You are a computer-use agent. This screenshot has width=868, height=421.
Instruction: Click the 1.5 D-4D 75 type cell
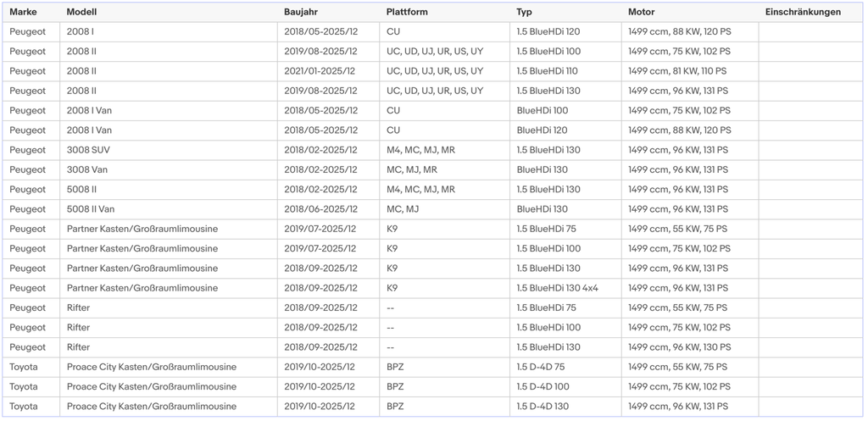[x=565, y=368]
